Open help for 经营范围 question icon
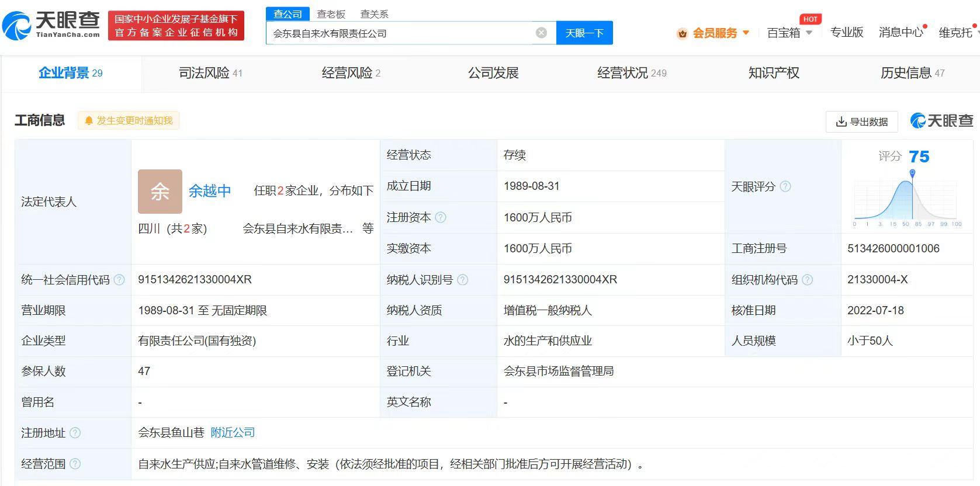The height and width of the screenshot is (486, 980). 75,464
